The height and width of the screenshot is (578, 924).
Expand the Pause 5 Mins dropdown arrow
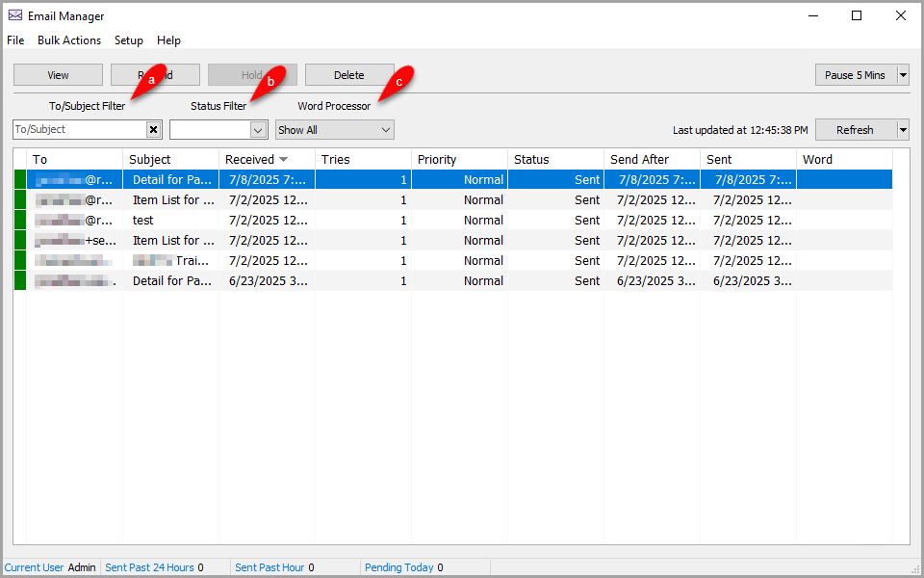[x=903, y=75]
